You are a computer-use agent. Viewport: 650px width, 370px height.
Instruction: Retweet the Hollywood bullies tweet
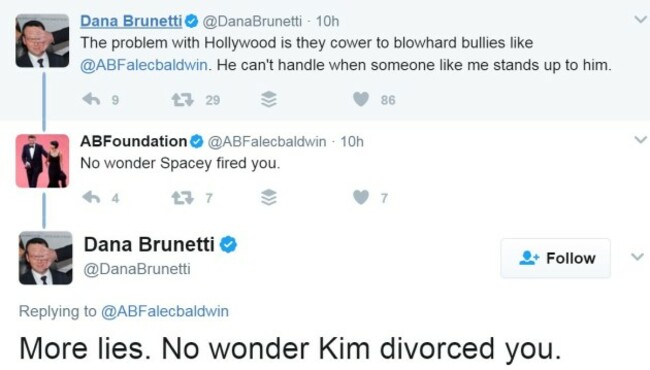[182, 100]
